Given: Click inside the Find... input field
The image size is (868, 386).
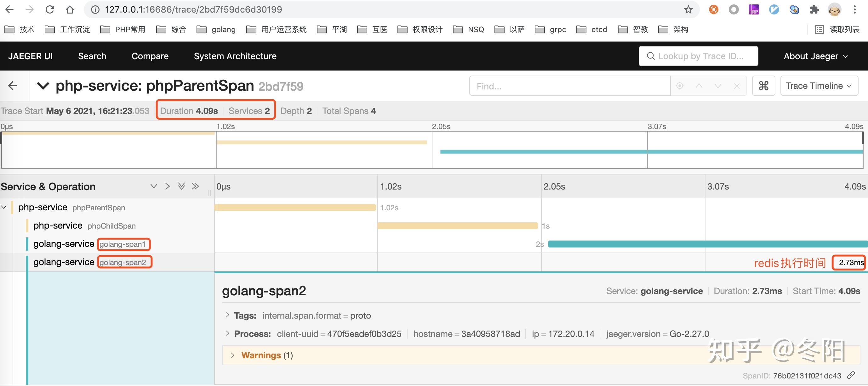Looking at the screenshot, I should (569, 86).
